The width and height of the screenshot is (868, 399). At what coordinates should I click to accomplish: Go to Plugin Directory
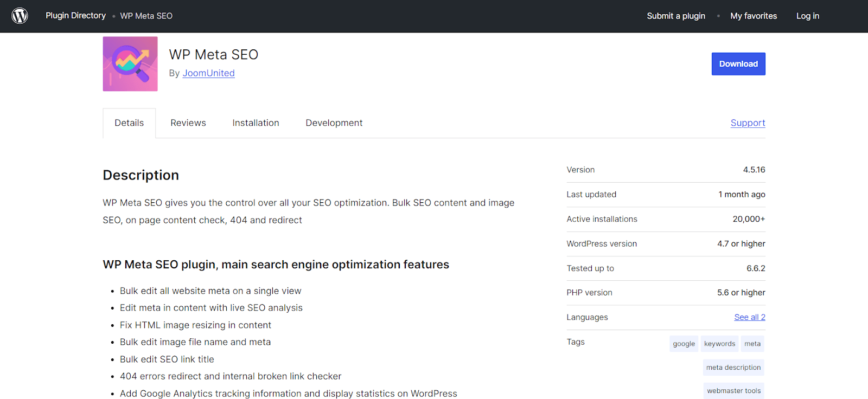coord(75,16)
